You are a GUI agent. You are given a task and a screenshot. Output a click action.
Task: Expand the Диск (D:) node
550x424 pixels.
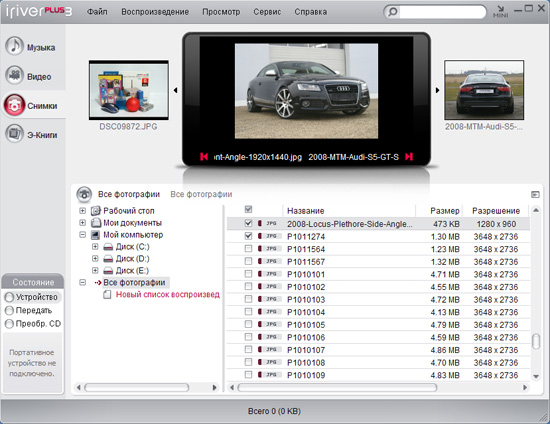(95, 258)
